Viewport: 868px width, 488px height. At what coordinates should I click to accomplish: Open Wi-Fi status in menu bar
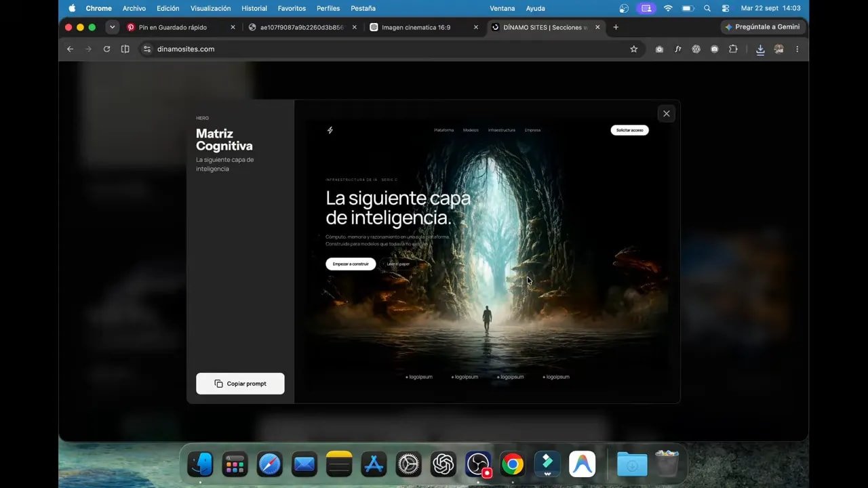668,8
